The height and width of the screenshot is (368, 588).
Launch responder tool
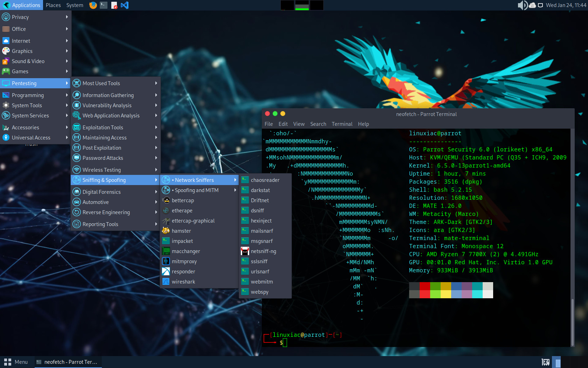pyautogui.click(x=199, y=272)
